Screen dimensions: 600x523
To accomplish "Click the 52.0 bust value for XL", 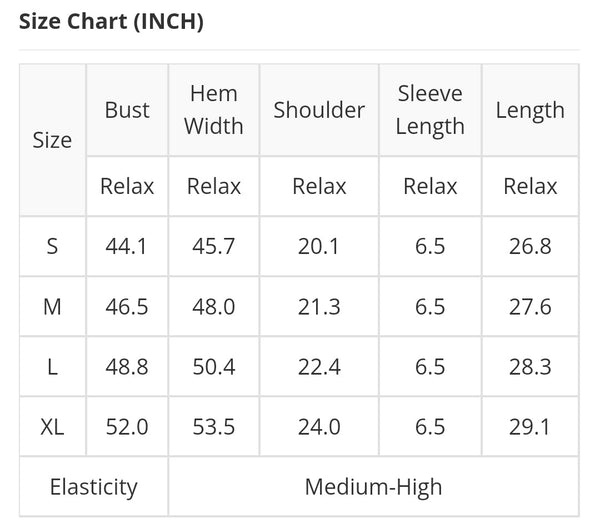I will click(127, 427).
